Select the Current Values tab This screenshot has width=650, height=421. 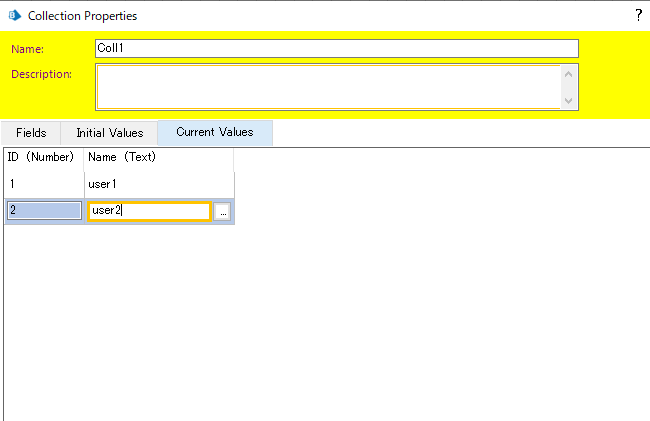(214, 132)
